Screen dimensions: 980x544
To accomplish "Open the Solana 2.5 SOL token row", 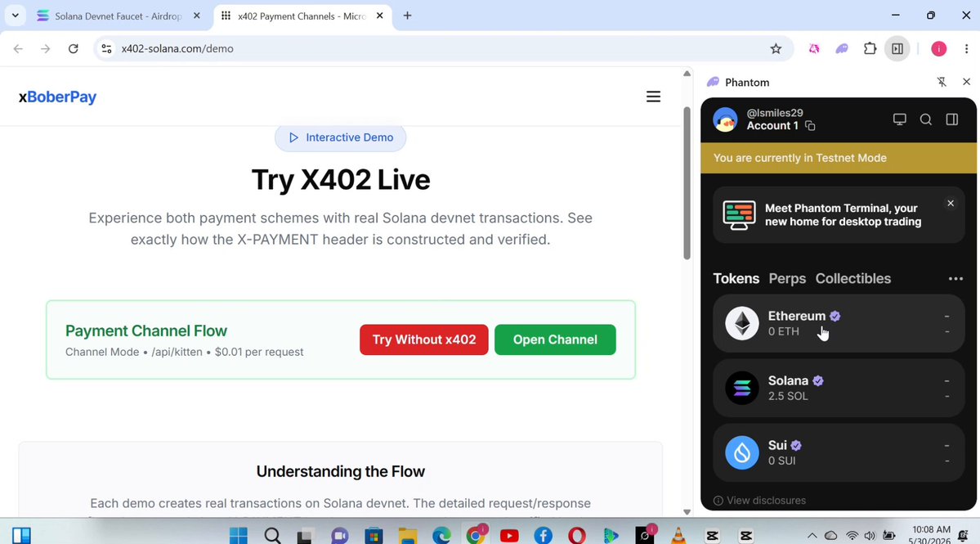I will point(839,389).
